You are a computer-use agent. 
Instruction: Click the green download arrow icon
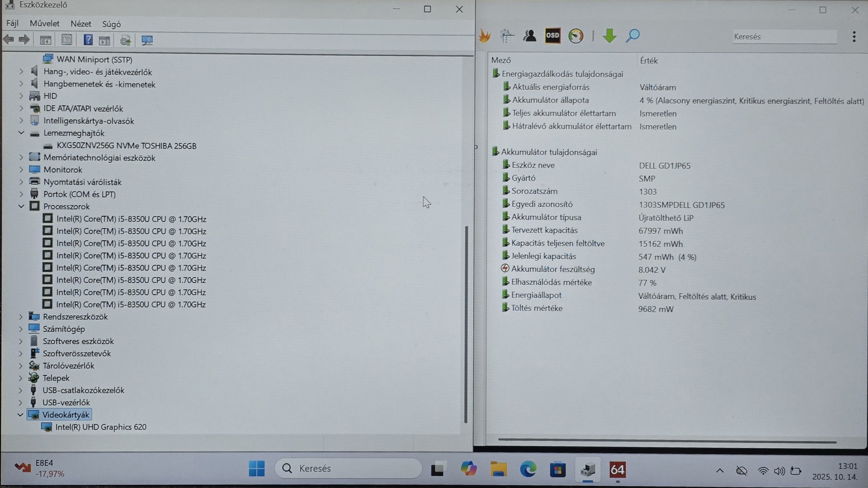pos(609,36)
